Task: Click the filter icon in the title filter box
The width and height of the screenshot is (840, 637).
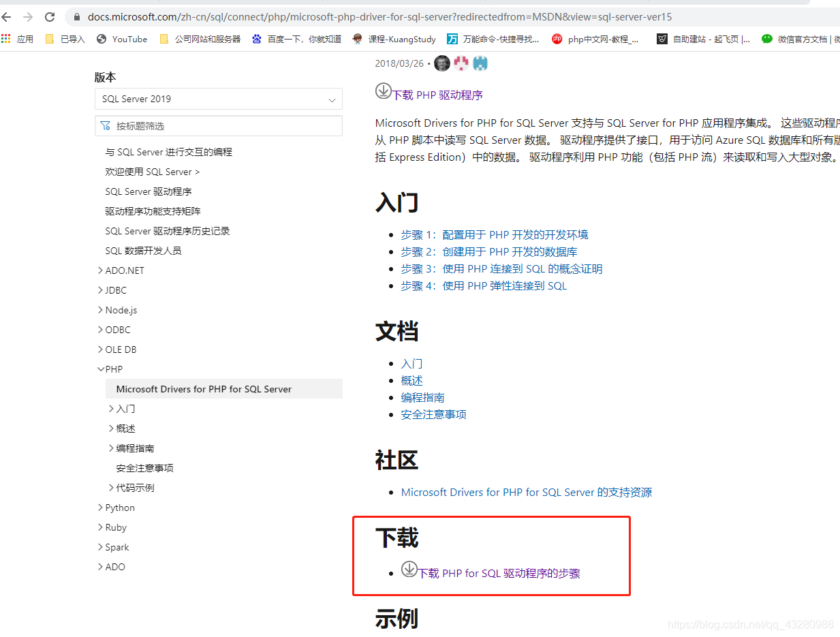Action: [106, 126]
